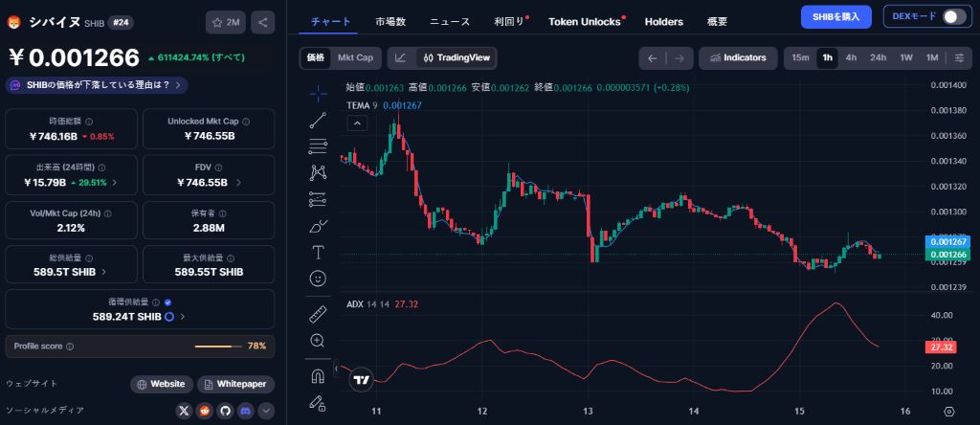Screen dimensions: 980x425
Task: Open the Indicators menu button
Action: (x=738, y=58)
